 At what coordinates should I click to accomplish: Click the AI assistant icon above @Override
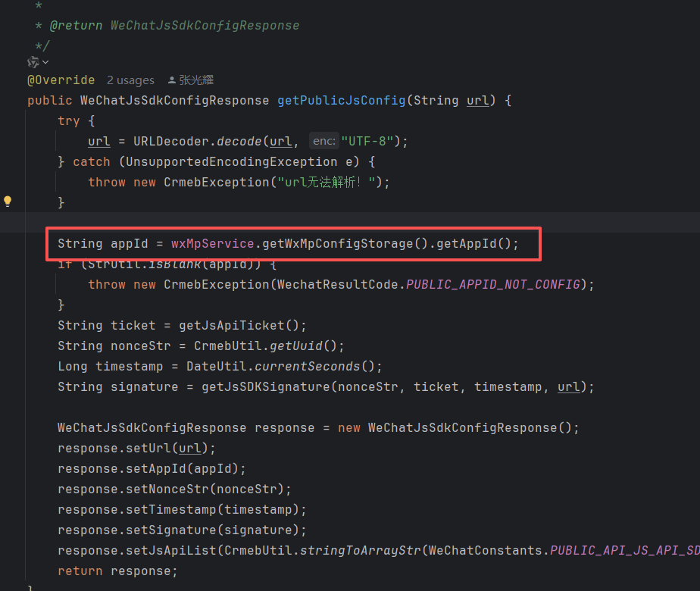(33, 62)
